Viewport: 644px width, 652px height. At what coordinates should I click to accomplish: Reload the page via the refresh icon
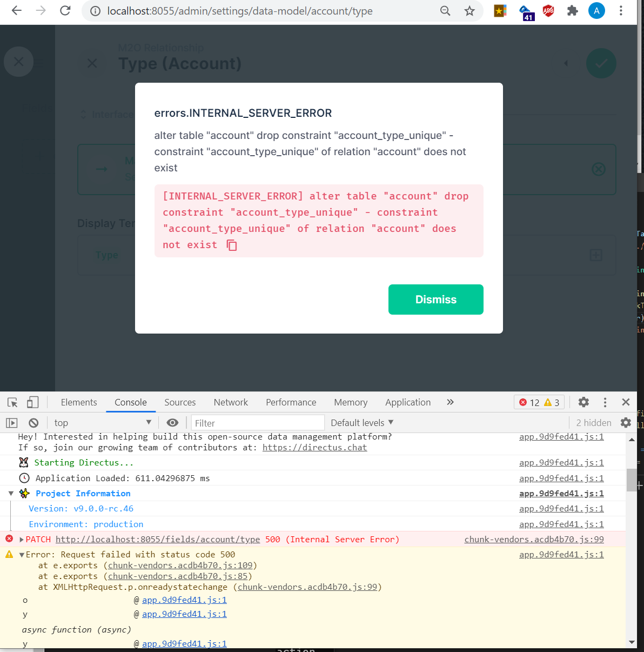(x=65, y=11)
